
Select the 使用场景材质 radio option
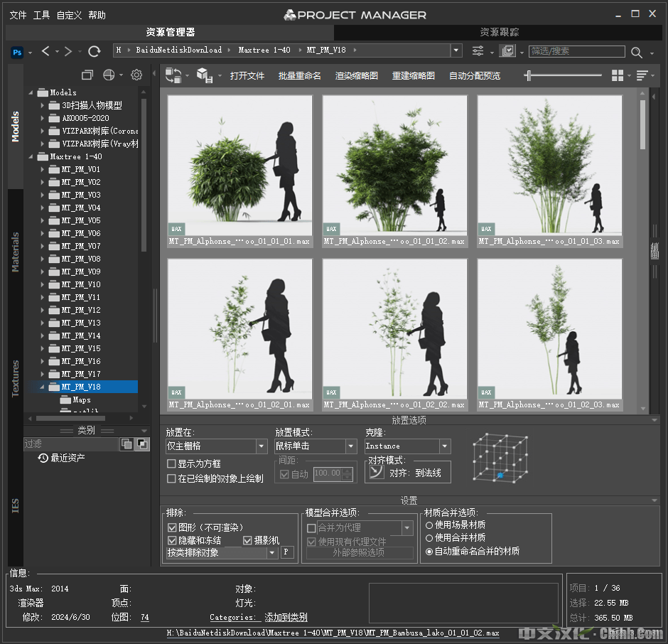point(429,525)
